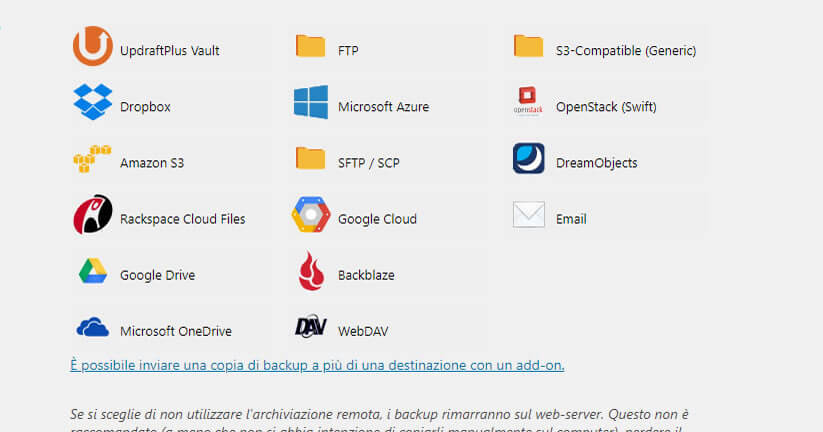Pick the Email label
The height and width of the screenshot is (432, 823).
click(571, 219)
